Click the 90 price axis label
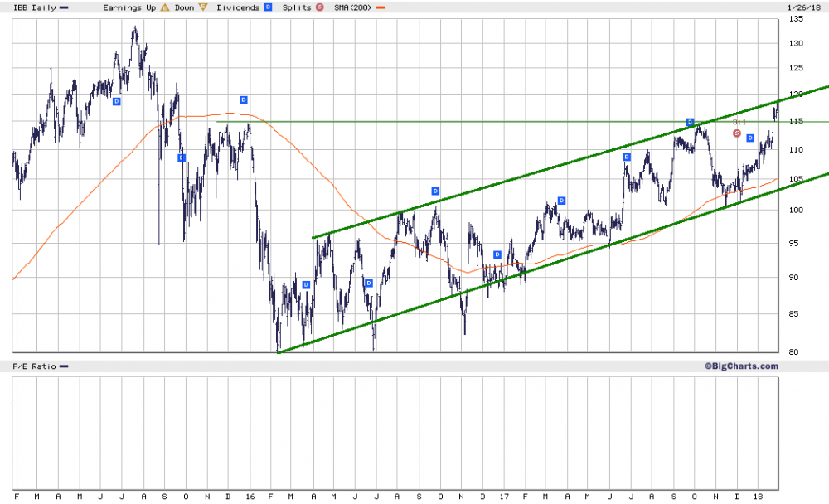The width and height of the screenshot is (829, 504). click(x=793, y=277)
